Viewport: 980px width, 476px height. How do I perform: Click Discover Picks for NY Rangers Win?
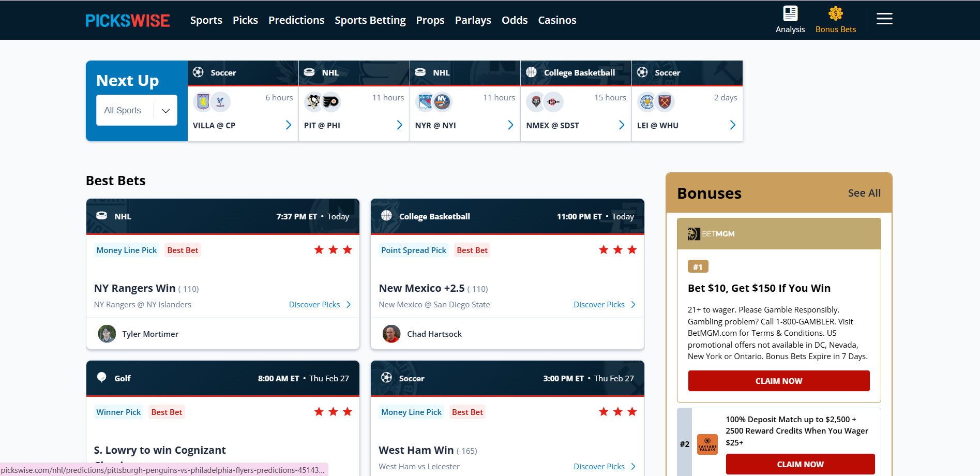320,305
